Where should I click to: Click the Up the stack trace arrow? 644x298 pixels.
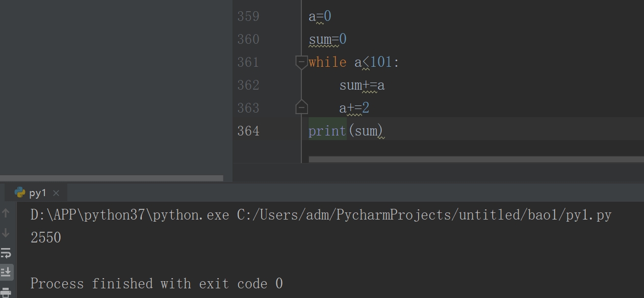(x=6, y=213)
